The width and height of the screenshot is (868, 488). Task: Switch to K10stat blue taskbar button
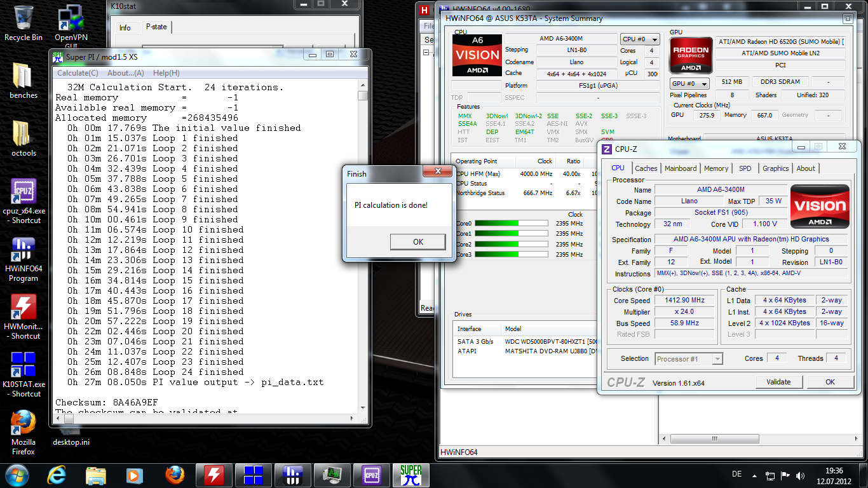254,475
